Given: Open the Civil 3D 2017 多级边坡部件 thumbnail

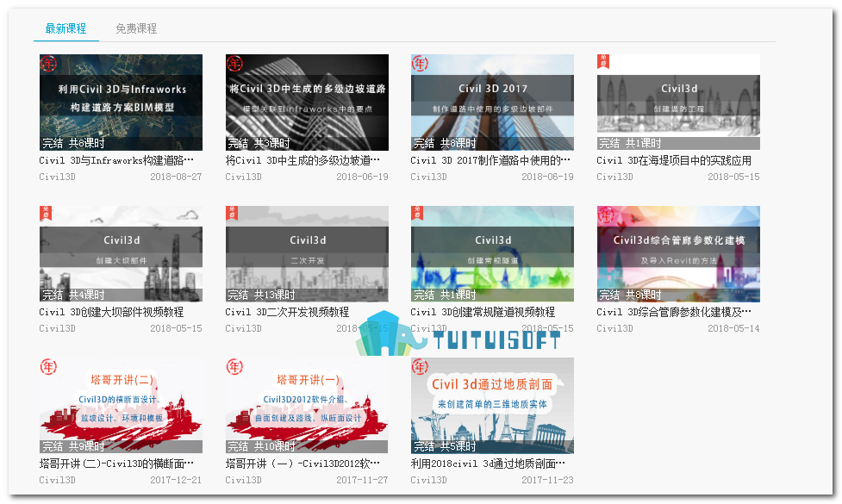Looking at the screenshot, I should (492, 103).
